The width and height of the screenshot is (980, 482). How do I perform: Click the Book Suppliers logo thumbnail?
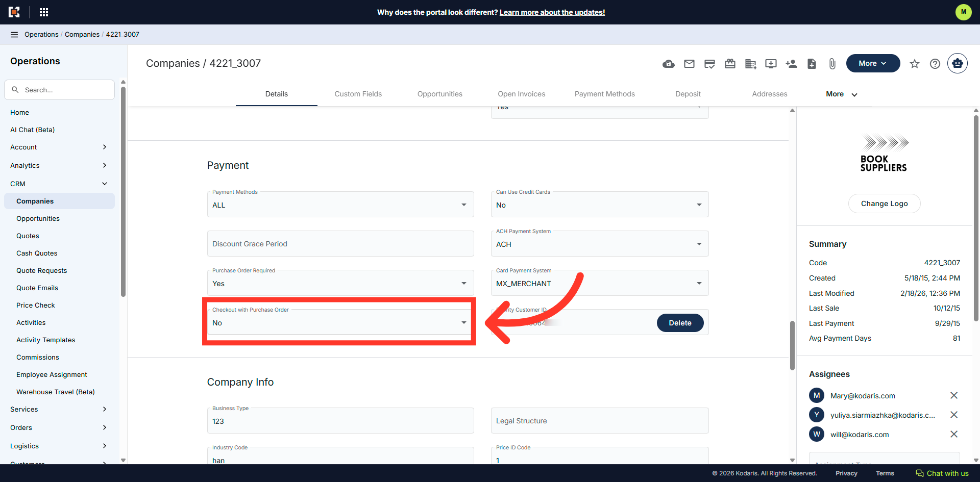click(x=884, y=153)
